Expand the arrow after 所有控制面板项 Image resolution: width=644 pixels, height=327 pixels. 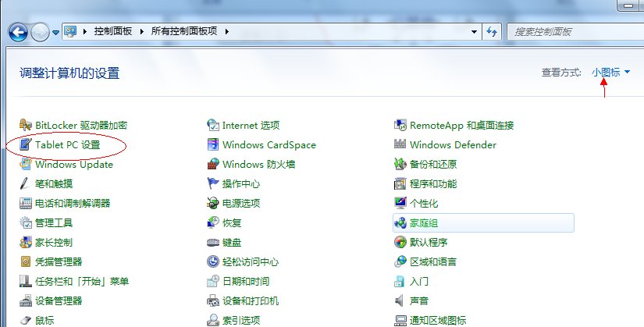coord(226,31)
